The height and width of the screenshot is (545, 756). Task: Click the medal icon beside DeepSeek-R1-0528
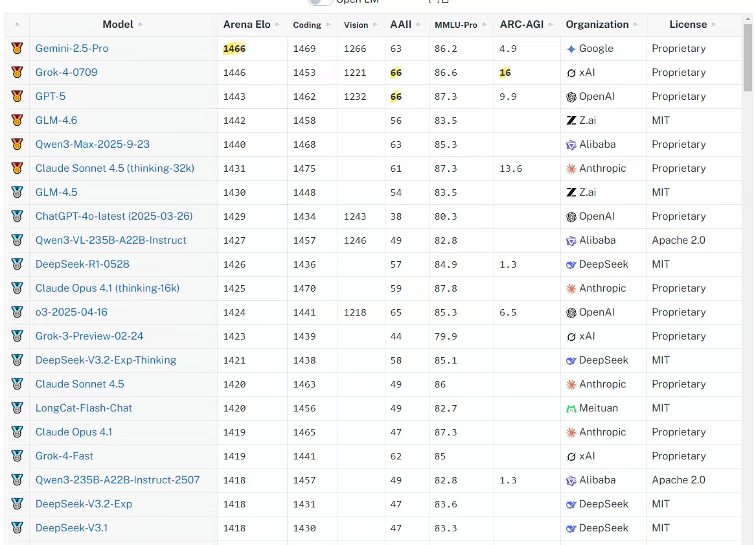pyautogui.click(x=17, y=264)
